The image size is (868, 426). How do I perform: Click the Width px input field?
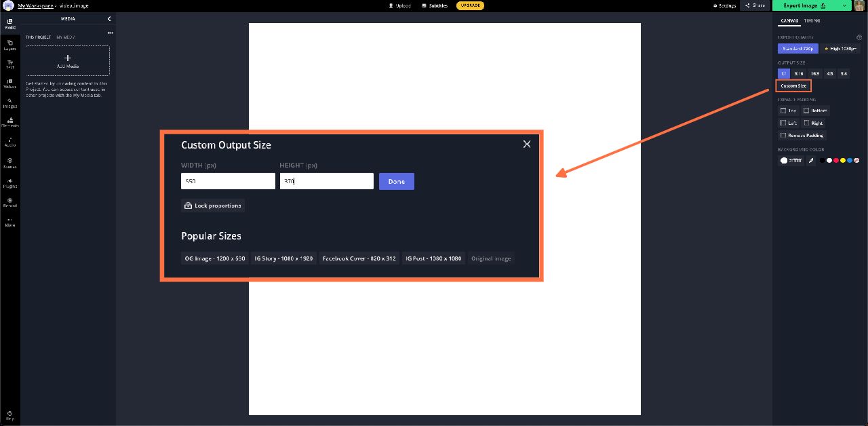[x=228, y=181]
